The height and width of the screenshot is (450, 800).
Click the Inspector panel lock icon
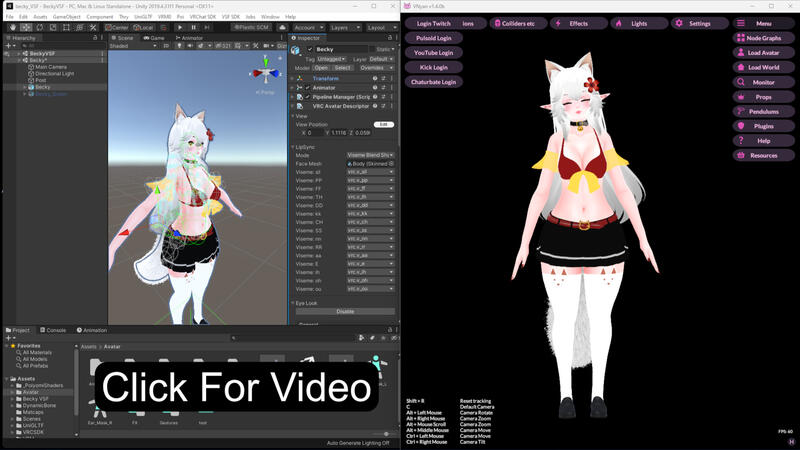390,38
